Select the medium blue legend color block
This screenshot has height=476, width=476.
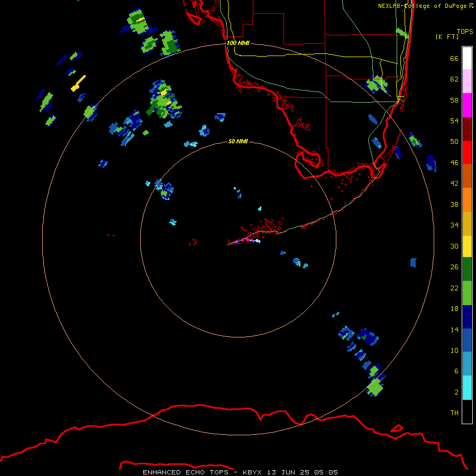point(467,340)
